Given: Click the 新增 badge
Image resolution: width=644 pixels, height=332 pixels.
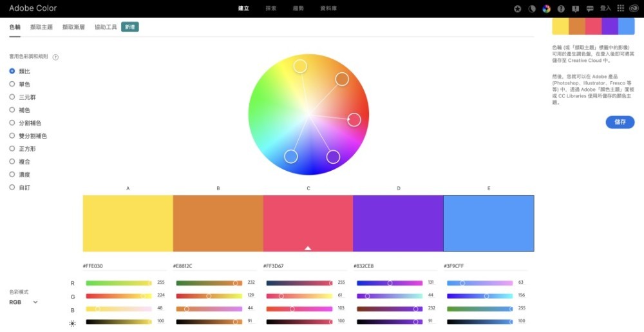Looking at the screenshot, I should click(x=130, y=26).
